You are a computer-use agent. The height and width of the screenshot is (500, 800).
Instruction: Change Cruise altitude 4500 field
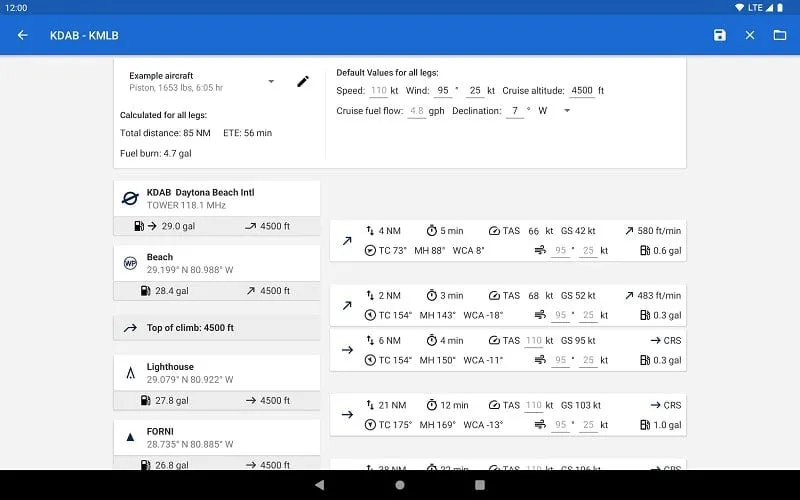point(582,91)
